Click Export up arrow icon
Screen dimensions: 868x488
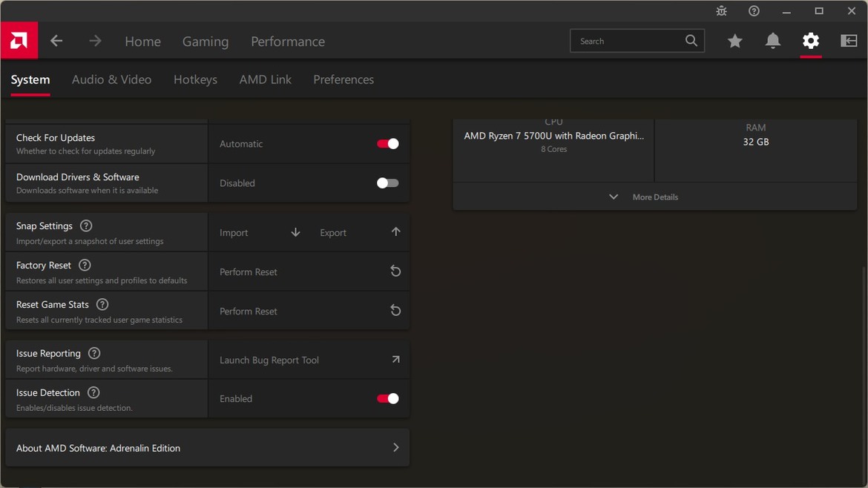pyautogui.click(x=396, y=232)
